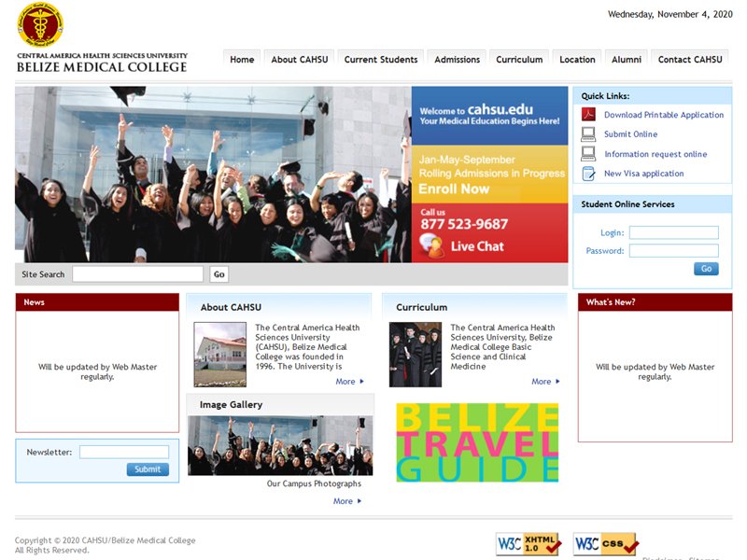Open the Contact CAHSU navigation item
The image size is (747, 560).
coord(689,60)
